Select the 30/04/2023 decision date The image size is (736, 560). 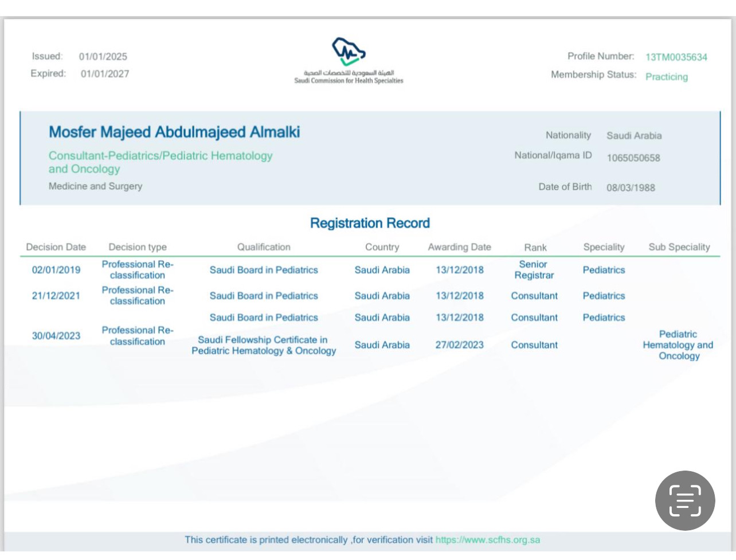pos(56,336)
